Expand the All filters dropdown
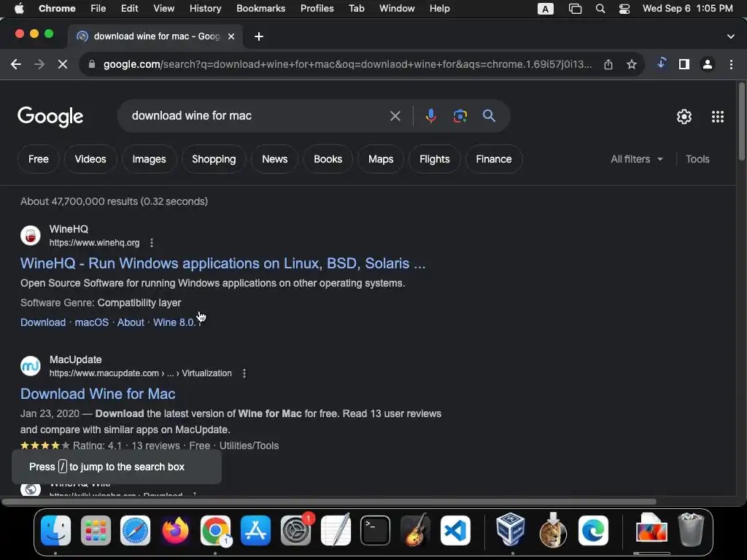 pos(637,159)
